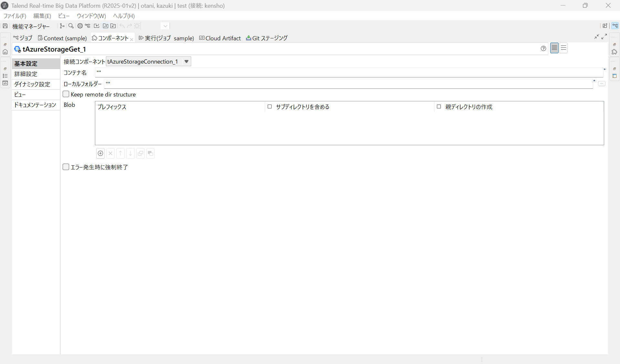Browse local folder with ellipsis button
The height and width of the screenshot is (364, 620).
tap(602, 84)
